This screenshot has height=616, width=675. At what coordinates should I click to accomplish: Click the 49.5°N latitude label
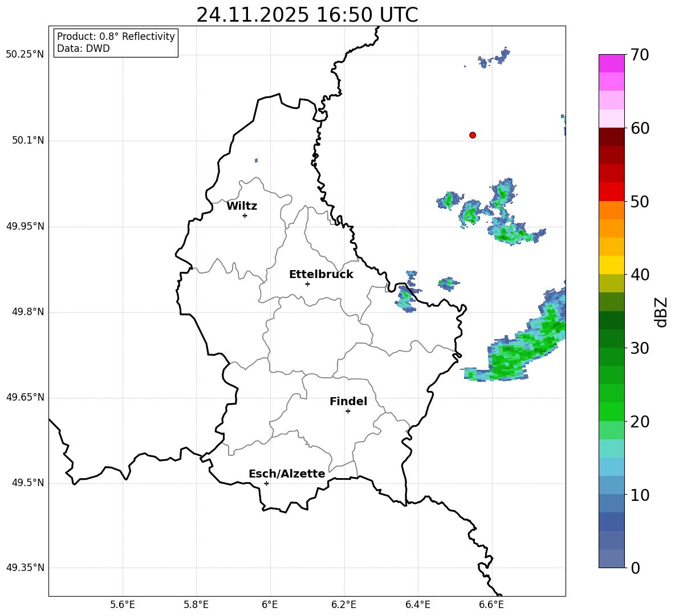28,483
